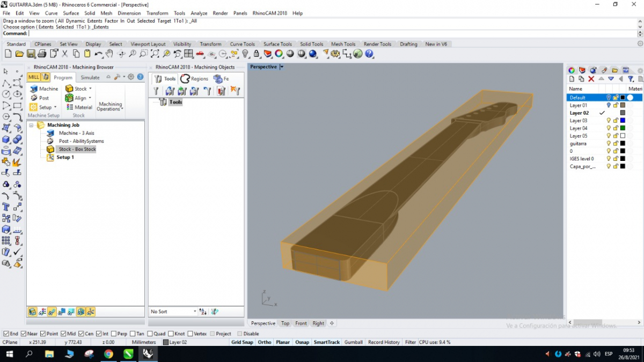The image size is (644, 362).
Task: Select the Pan hand tool
Action: (109, 54)
